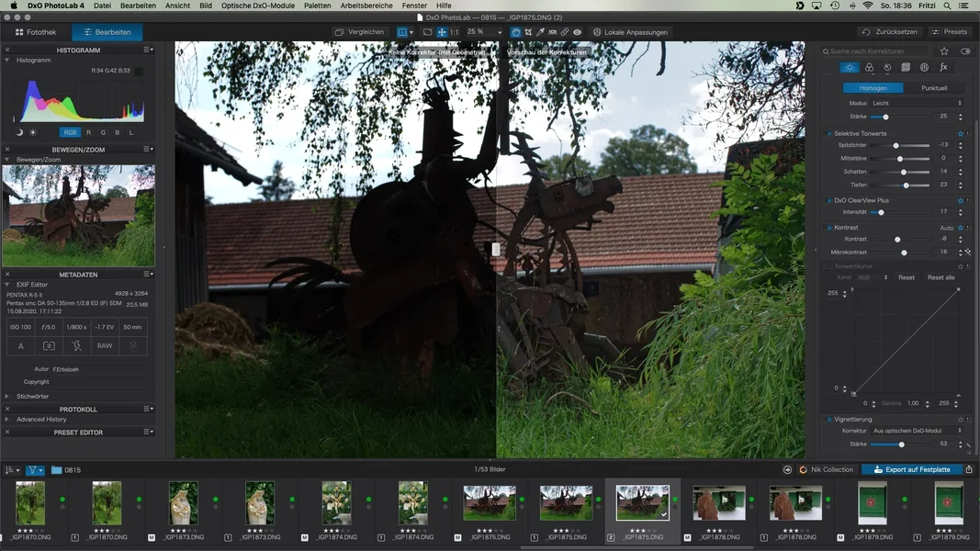Open the Color corrections three-circles tab
980x551 pixels.
tap(869, 67)
